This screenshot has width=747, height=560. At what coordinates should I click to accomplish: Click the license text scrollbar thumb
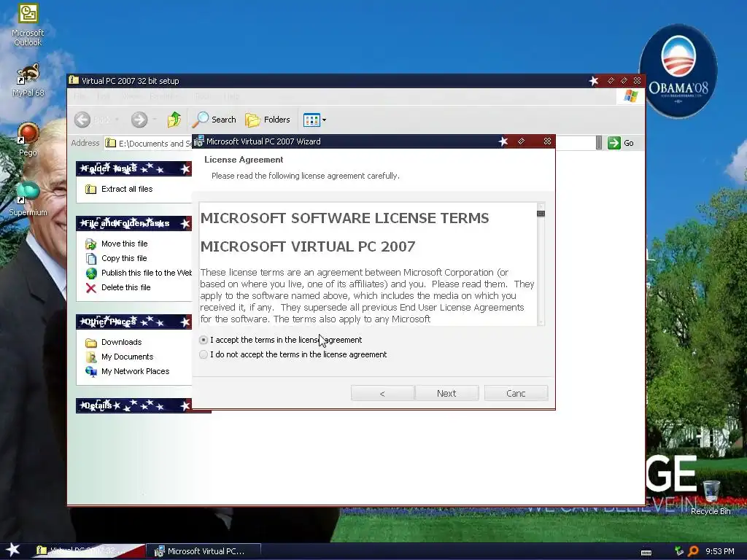point(541,214)
